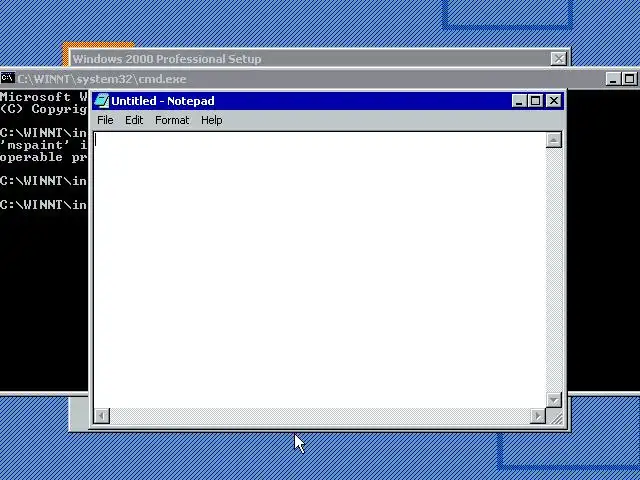Click the '(C) Copyrig' line in cmd window

click(x=44, y=109)
